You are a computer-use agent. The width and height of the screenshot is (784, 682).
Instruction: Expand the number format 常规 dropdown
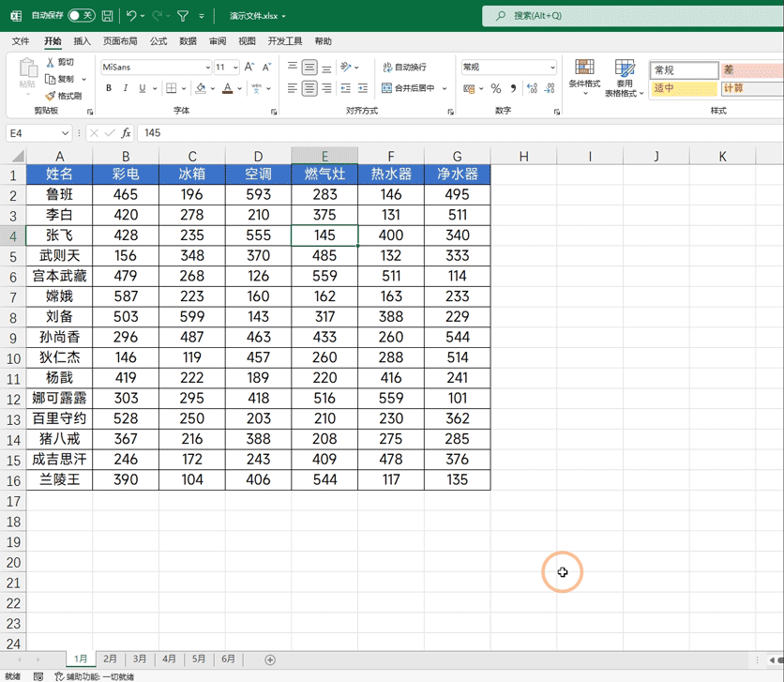click(552, 67)
